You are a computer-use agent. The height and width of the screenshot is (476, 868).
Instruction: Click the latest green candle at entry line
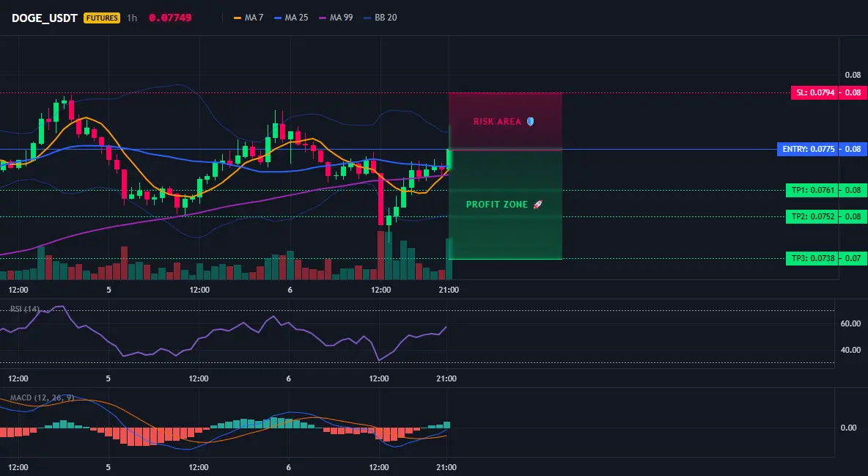tap(449, 159)
